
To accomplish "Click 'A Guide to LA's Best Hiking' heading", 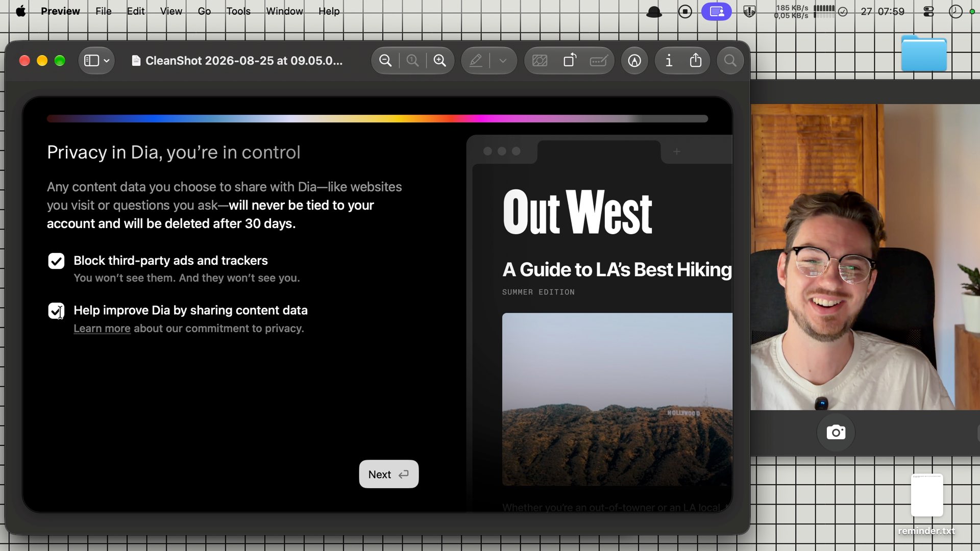I will point(617,269).
